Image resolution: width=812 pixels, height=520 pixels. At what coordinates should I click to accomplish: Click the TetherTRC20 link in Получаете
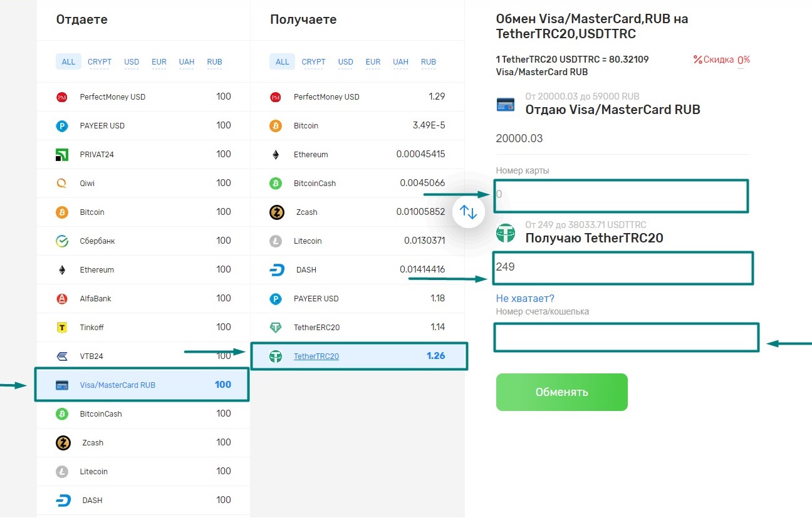tap(316, 356)
